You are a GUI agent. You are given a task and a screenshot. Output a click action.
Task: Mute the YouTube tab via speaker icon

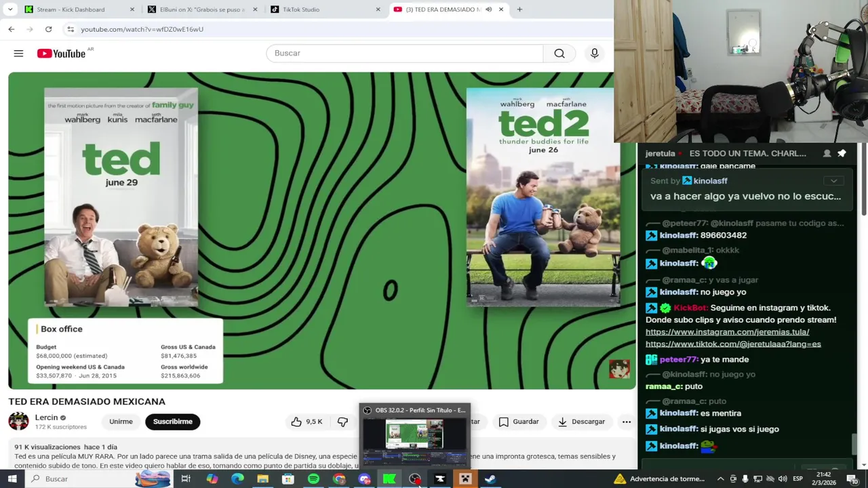click(488, 9)
